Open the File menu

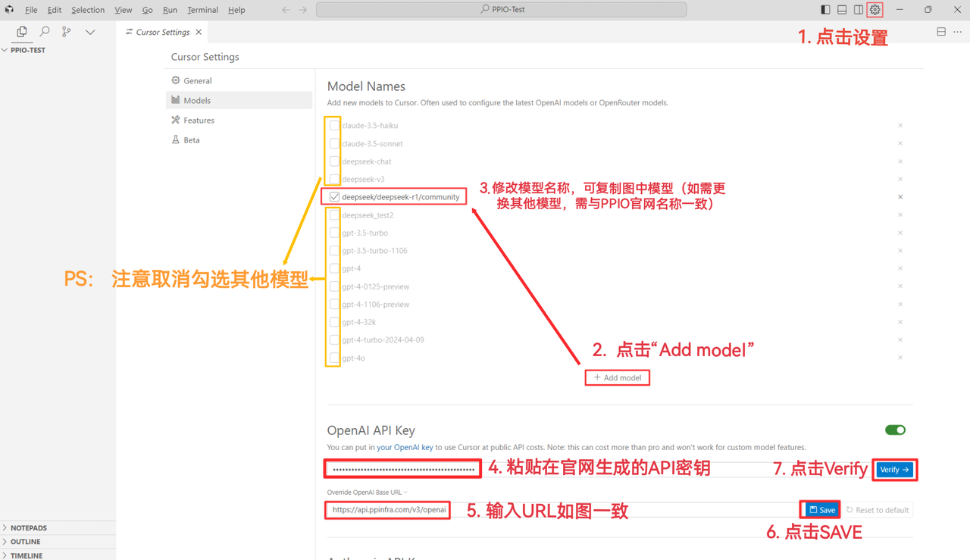31,10
